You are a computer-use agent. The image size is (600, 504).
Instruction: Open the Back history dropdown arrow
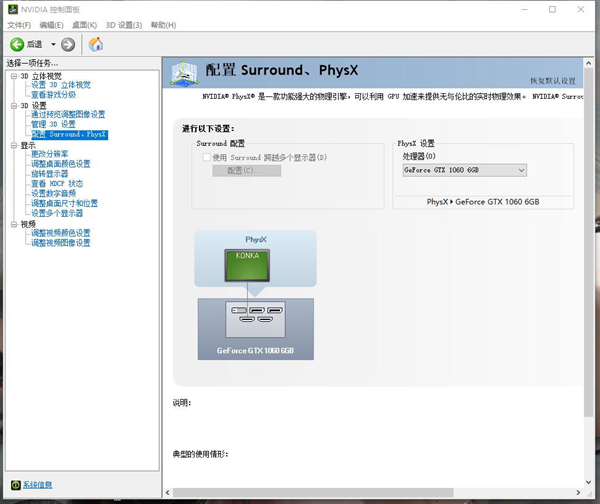tap(53, 44)
